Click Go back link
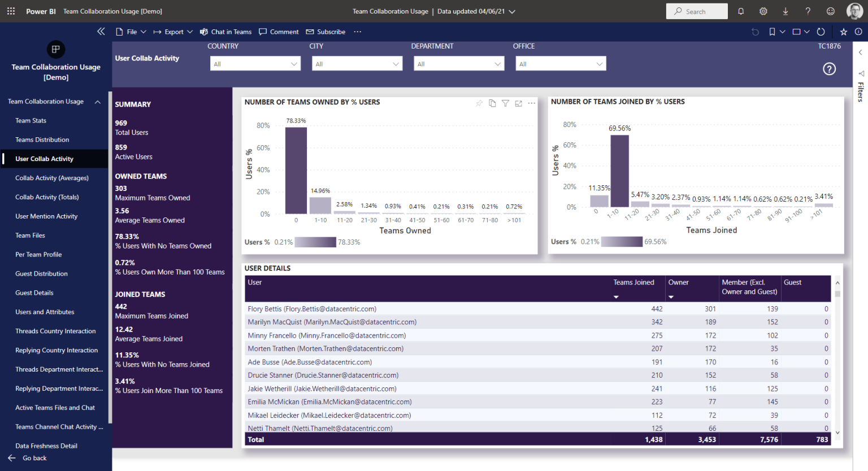The image size is (868, 471). pos(28,458)
